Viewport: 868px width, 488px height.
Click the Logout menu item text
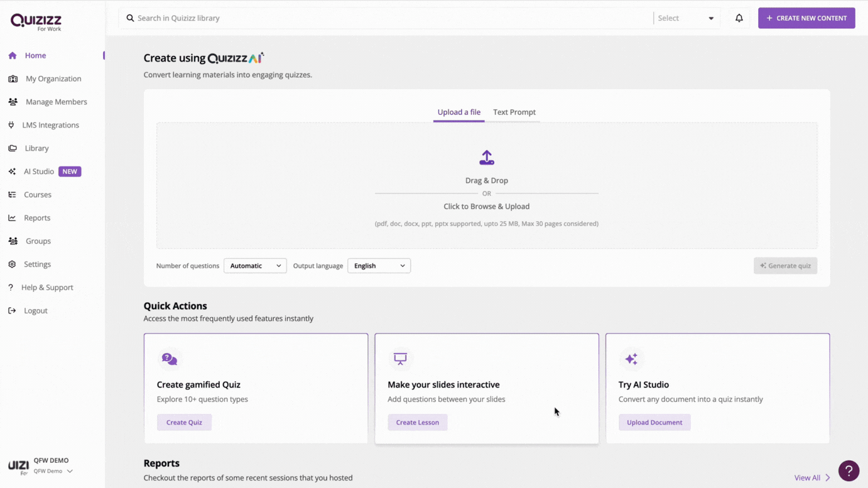[x=36, y=311]
